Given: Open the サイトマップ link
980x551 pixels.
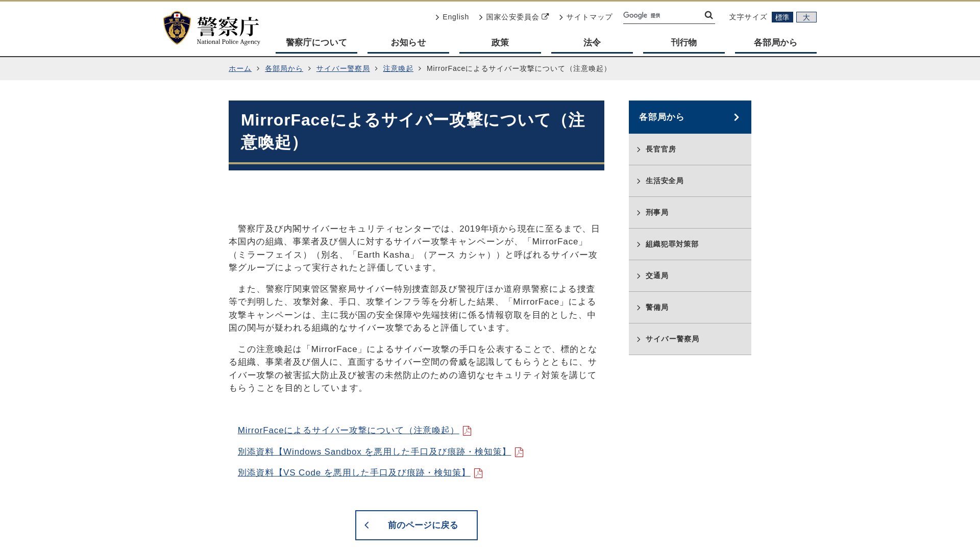Looking at the screenshot, I should pos(586,17).
